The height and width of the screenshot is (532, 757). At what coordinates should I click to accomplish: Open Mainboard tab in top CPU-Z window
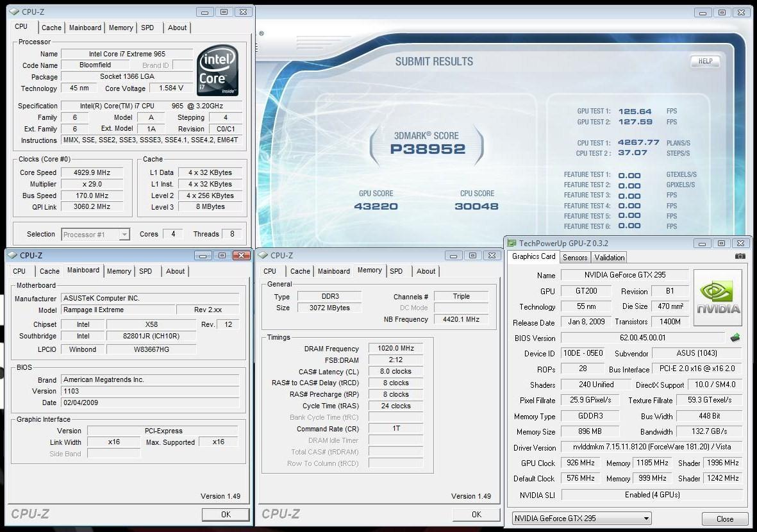coord(85,28)
